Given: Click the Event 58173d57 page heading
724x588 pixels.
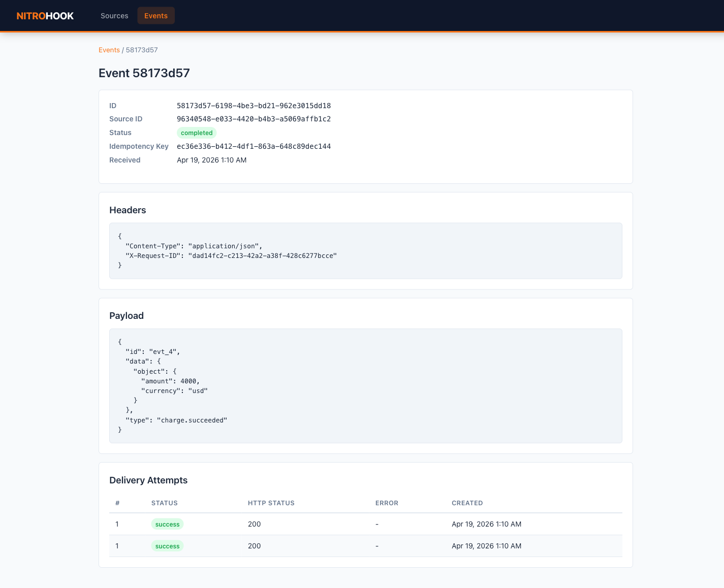Looking at the screenshot, I should pos(144,73).
